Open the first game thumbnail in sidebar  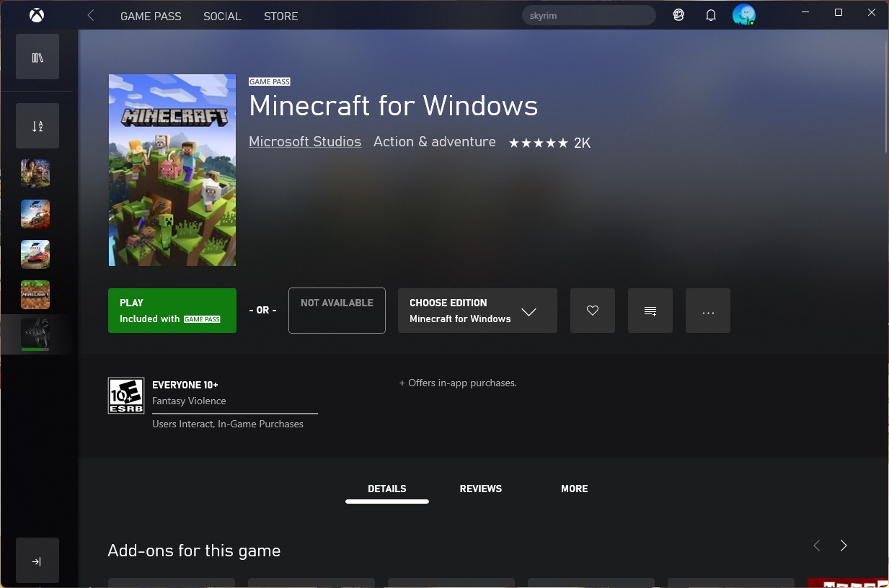click(x=35, y=174)
